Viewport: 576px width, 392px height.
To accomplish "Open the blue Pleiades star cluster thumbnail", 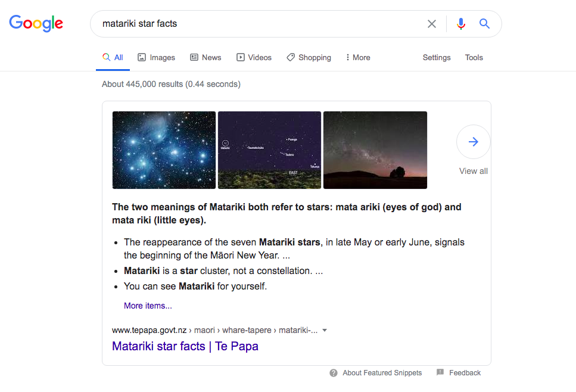I will click(164, 150).
